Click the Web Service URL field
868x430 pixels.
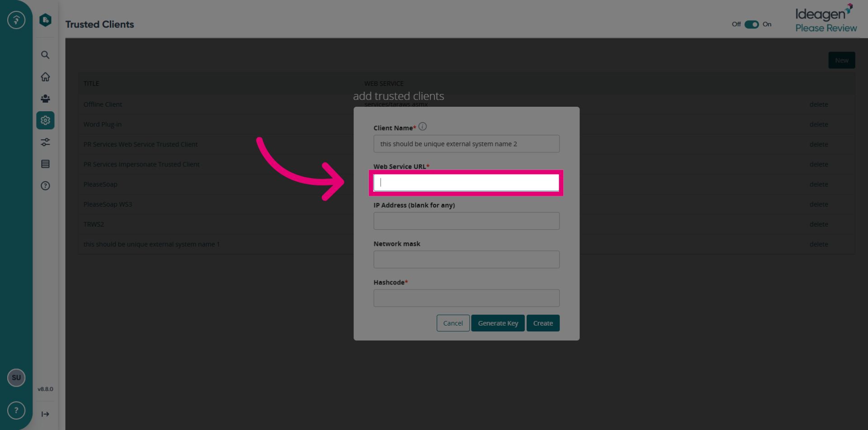[x=466, y=183]
